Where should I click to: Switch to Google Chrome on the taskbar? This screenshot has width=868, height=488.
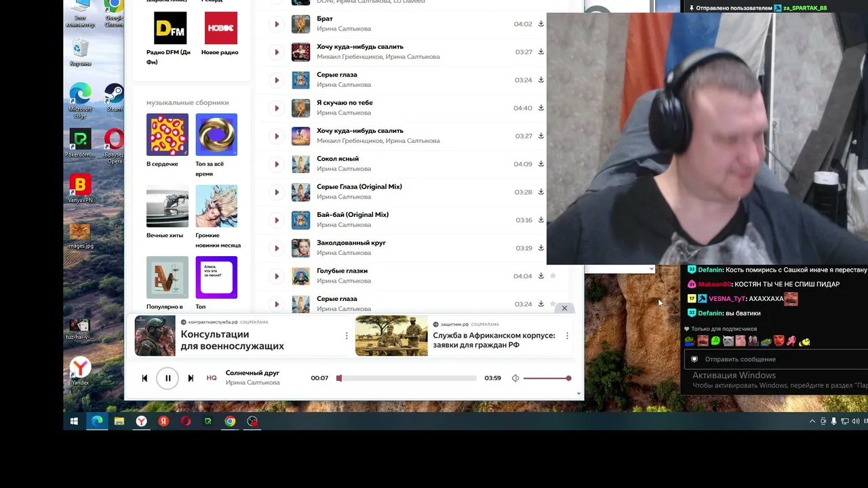[x=231, y=422]
